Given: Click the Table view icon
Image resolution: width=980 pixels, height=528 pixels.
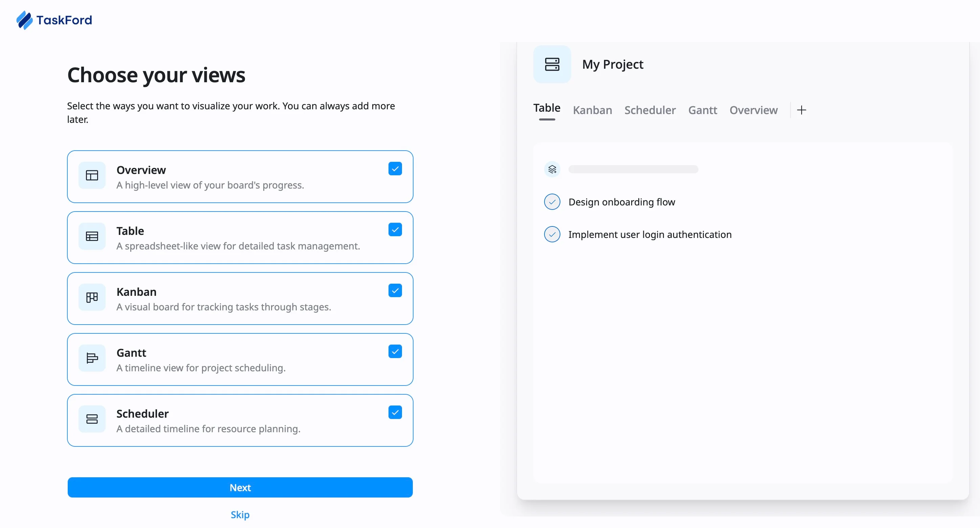Looking at the screenshot, I should point(92,236).
